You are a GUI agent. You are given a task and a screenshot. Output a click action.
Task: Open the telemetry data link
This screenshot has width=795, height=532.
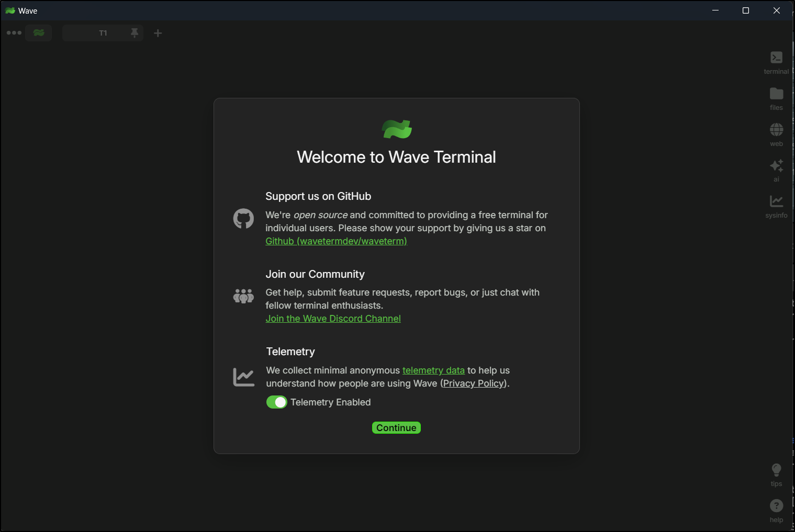tap(433, 370)
